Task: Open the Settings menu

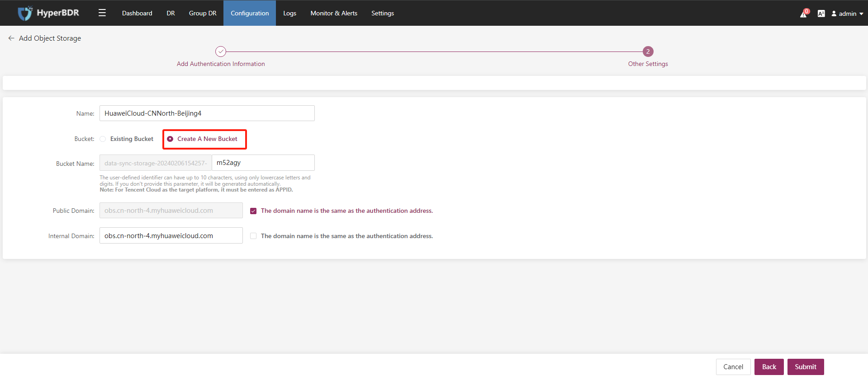Action: click(383, 13)
